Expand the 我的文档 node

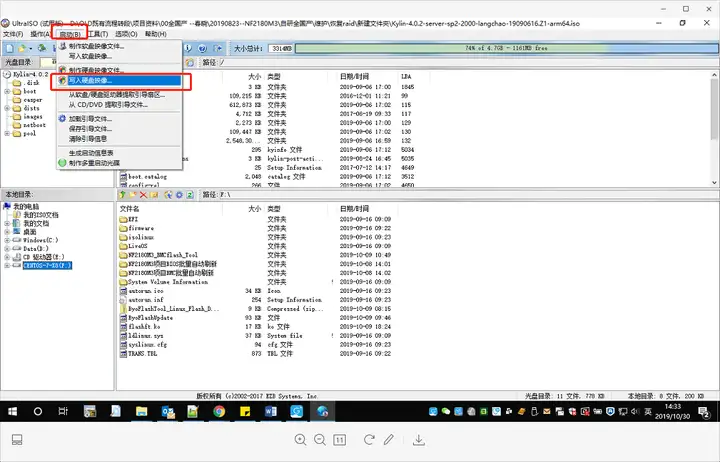pos(7,224)
